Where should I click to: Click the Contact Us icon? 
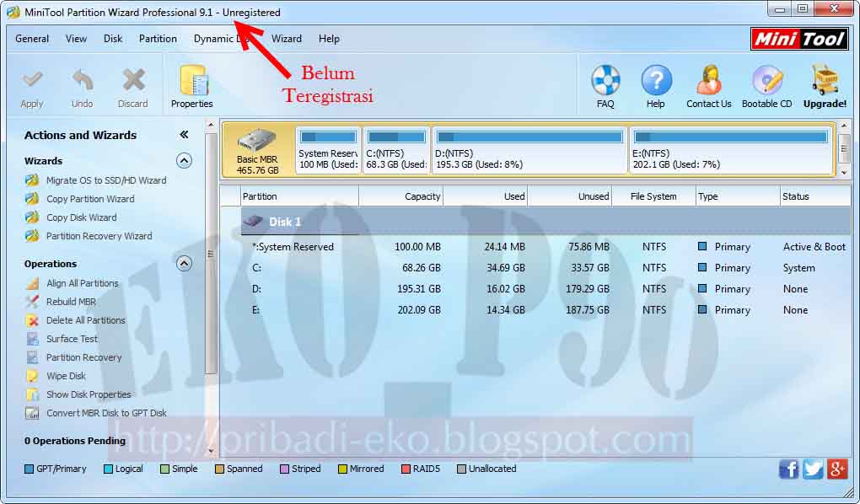pyautogui.click(x=708, y=80)
